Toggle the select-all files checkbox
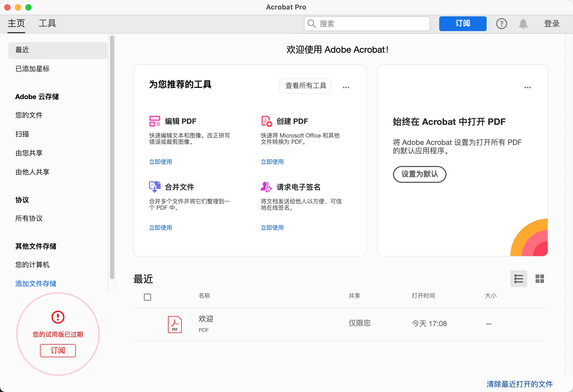Viewport: 573px width, 392px height. pos(147,297)
